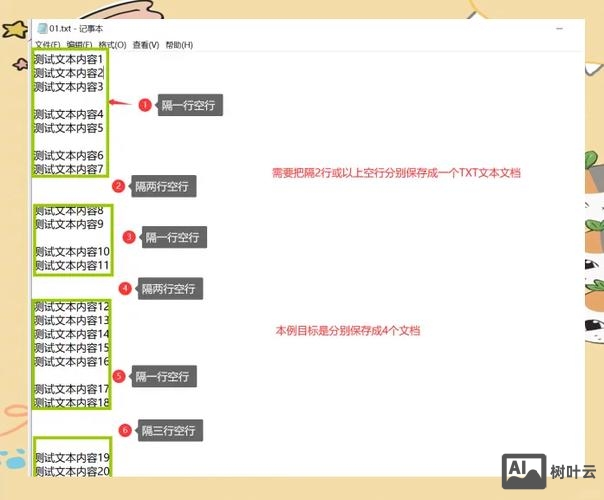The image size is (604, 500).
Task: Open the 帮助(H) menu
Action: [x=179, y=45]
